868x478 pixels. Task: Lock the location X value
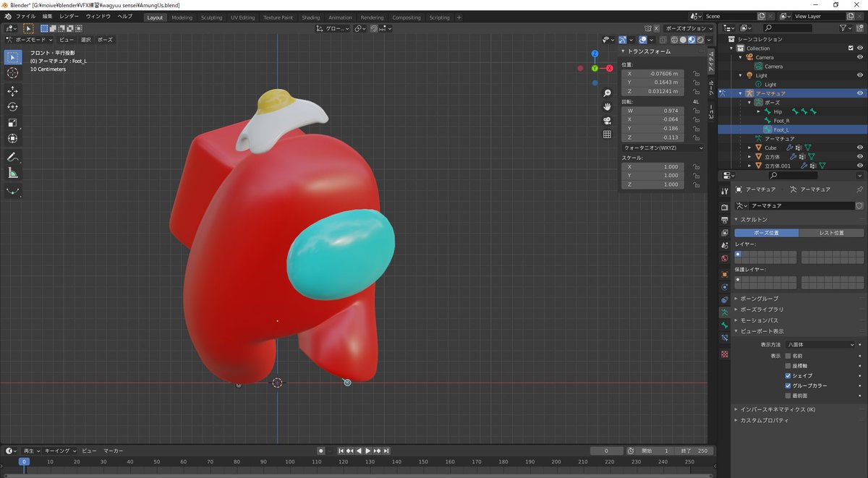(x=696, y=74)
